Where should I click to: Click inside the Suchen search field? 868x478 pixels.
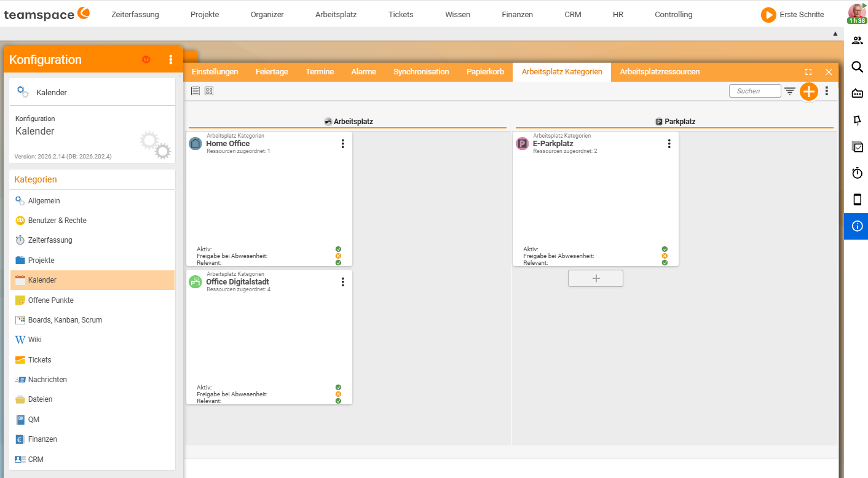point(755,91)
